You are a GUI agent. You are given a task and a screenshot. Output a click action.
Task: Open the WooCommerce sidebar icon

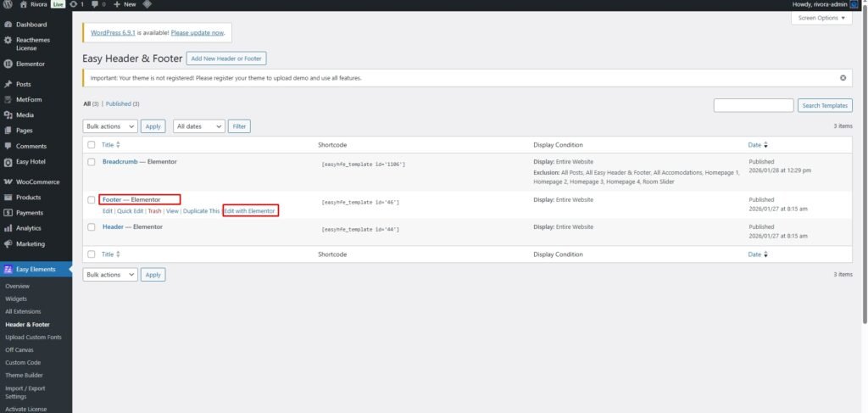(x=8, y=181)
